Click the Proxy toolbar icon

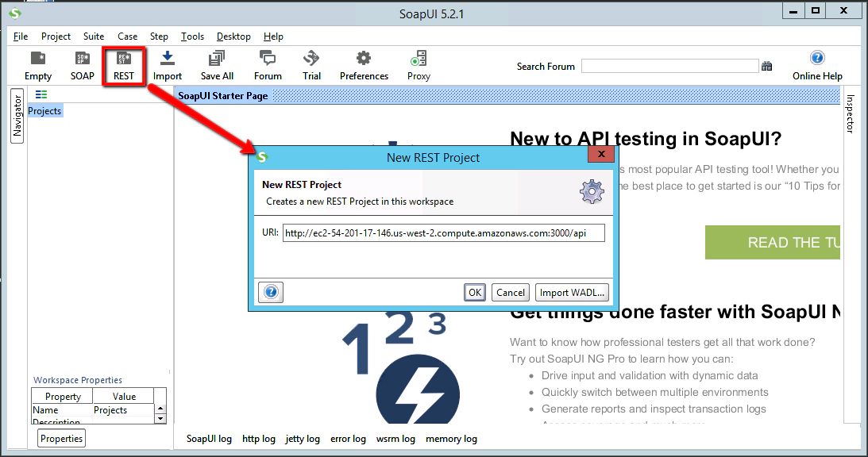418,65
